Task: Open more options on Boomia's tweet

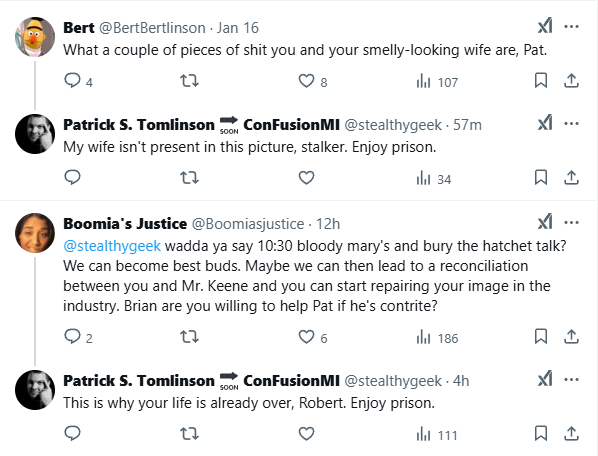Action: tap(571, 222)
